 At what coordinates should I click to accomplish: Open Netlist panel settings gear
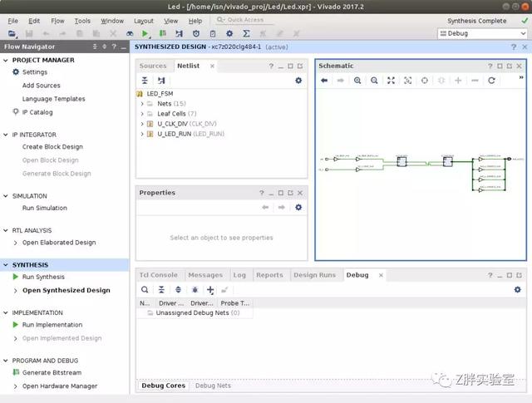pyautogui.click(x=298, y=81)
